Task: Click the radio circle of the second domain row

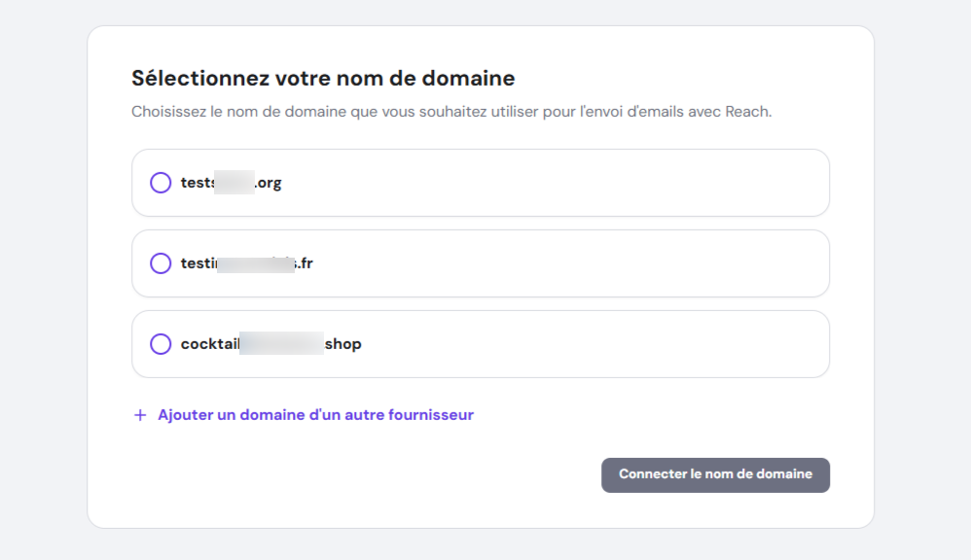Action: 161,262
